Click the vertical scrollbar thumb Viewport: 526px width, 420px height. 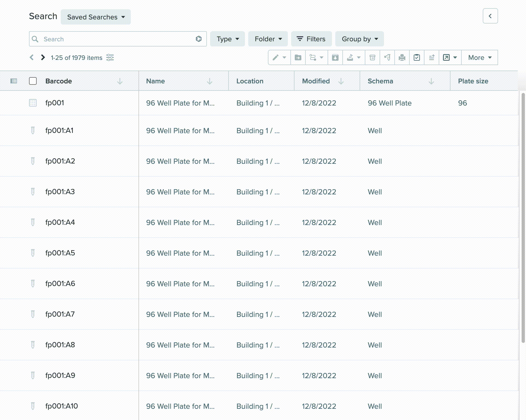point(523,218)
